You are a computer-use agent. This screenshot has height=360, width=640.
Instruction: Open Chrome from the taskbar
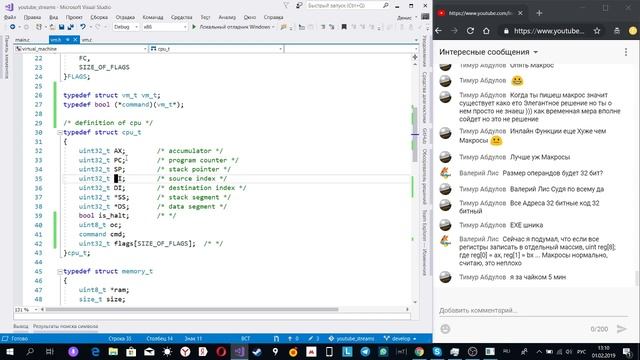pos(419,351)
